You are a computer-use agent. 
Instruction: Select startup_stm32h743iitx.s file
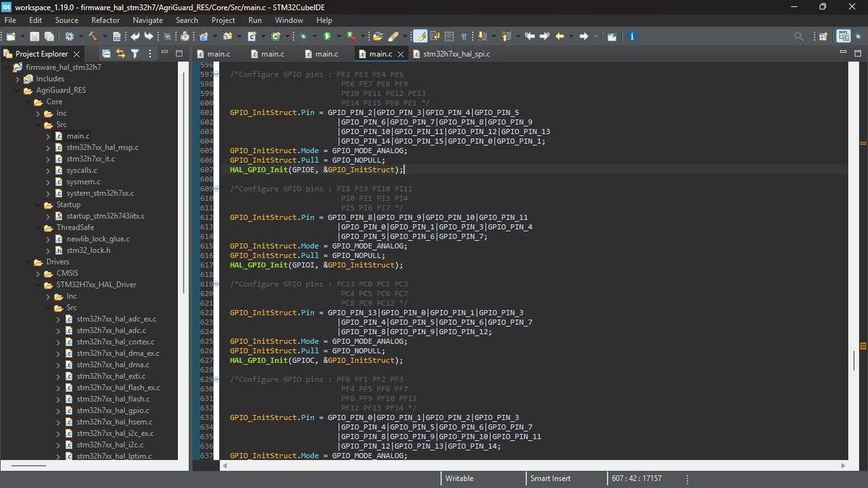tap(105, 216)
